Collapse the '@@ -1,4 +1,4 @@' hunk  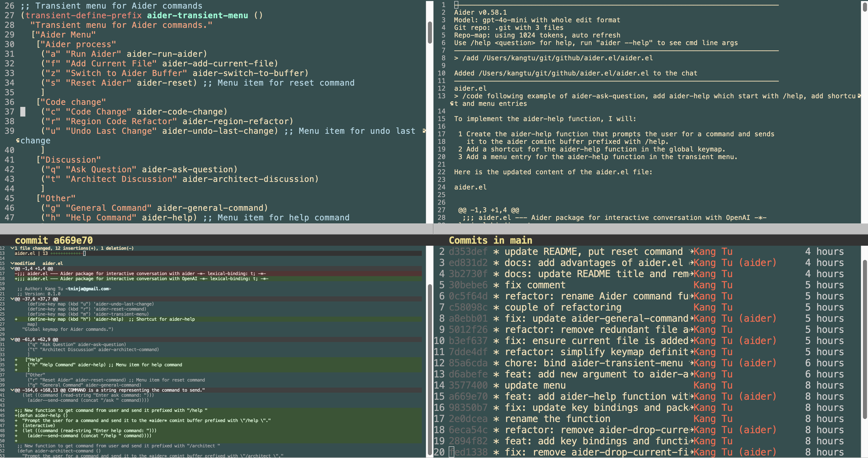(x=12, y=269)
